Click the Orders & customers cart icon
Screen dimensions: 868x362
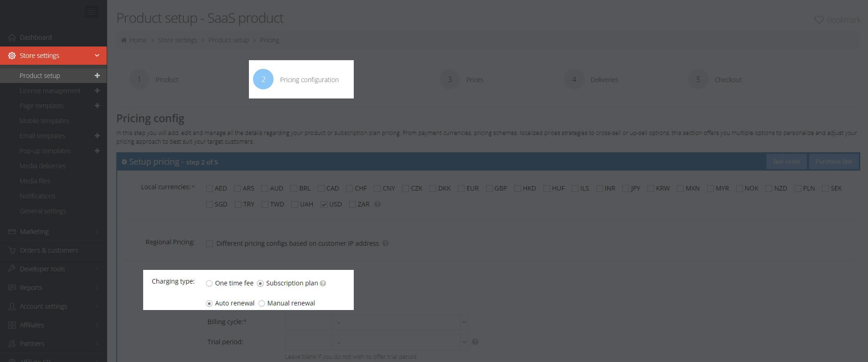(x=12, y=250)
